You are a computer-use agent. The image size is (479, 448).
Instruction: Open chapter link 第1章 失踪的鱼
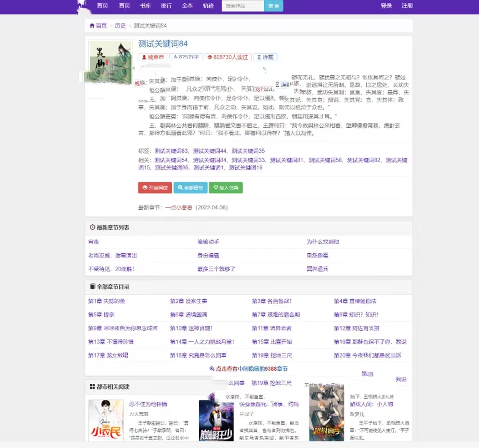[107, 301]
